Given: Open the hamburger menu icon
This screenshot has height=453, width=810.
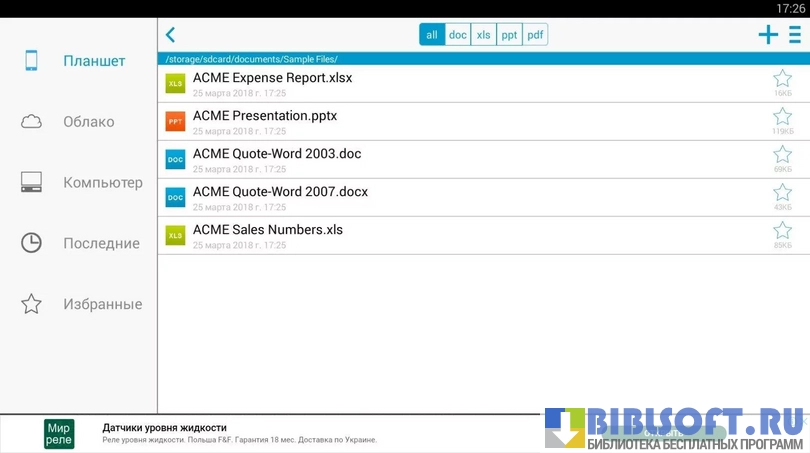Looking at the screenshot, I should pyautogui.click(x=794, y=35).
